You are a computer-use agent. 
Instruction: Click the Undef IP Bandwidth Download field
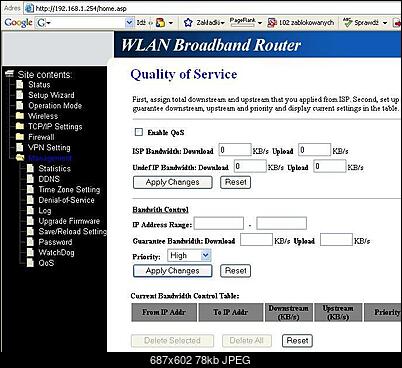(250, 166)
